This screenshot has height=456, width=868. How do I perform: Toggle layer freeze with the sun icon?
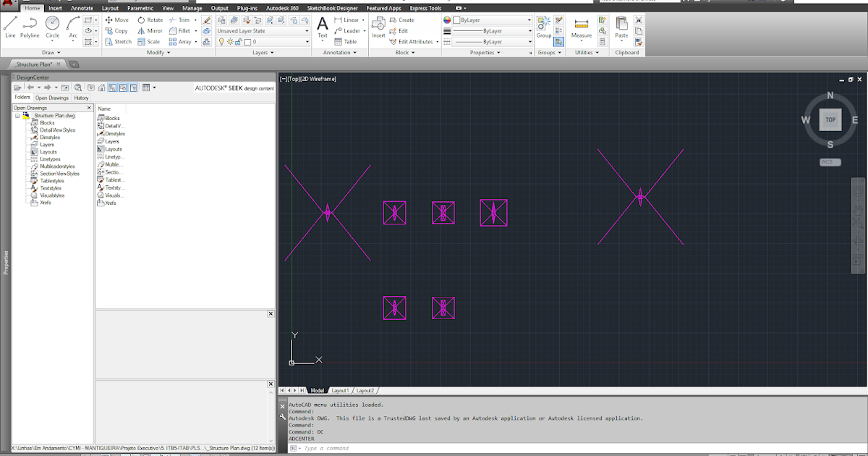pyautogui.click(x=229, y=42)
